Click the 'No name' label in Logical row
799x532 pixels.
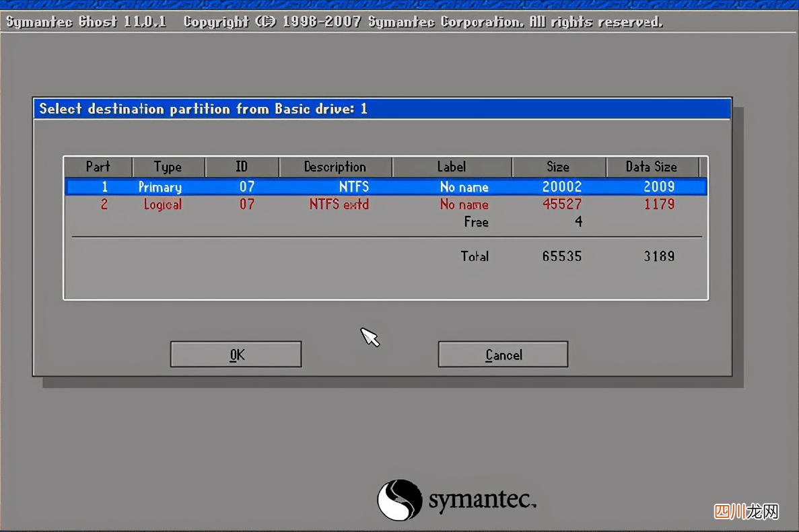(x=464, y=204)
